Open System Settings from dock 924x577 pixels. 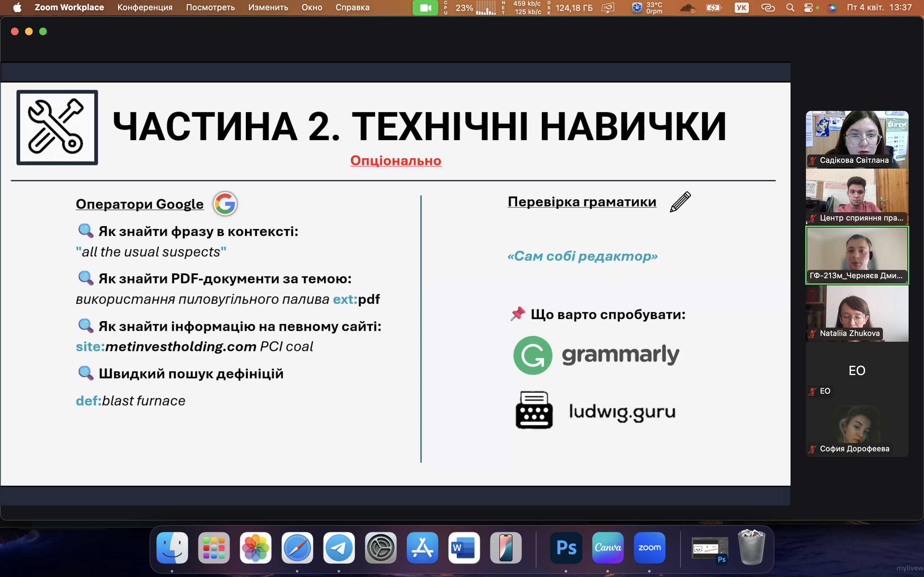tap(380, 548)
